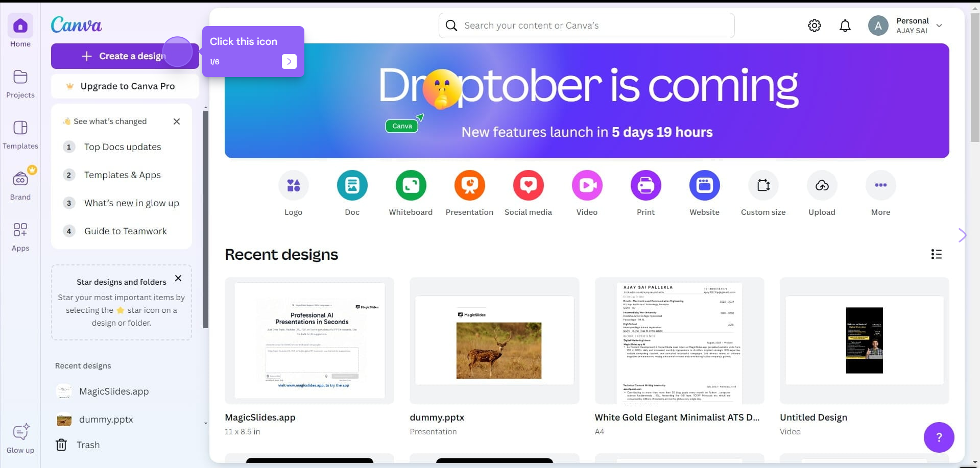
Task: Open the White Gold Elegant Minimalist thumbnail
Action: coord(679,340)
